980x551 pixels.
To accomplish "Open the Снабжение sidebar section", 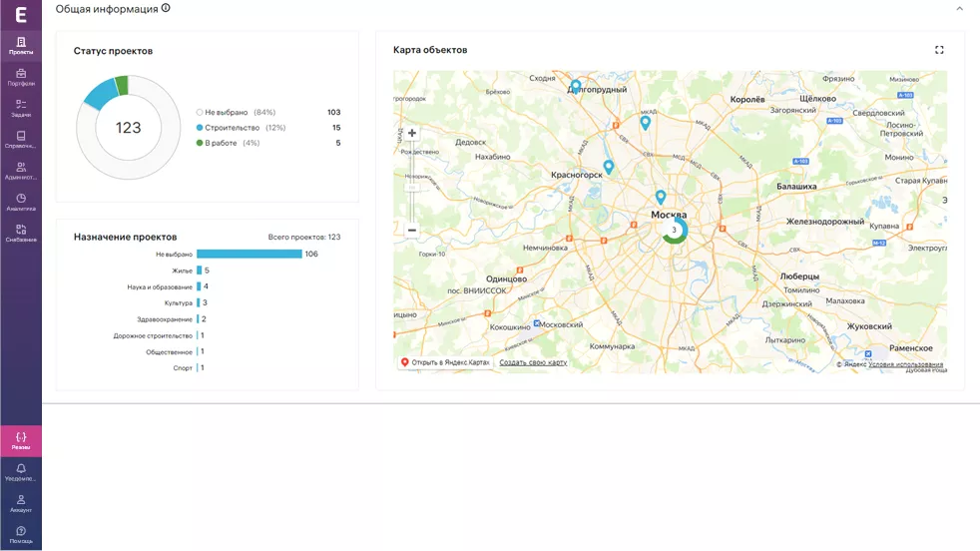I will tap(21, 234).
